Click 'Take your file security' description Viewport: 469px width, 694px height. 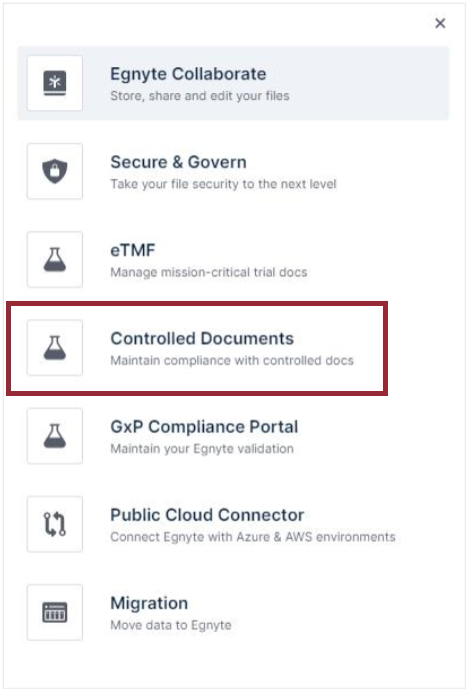tap(223, 184)
